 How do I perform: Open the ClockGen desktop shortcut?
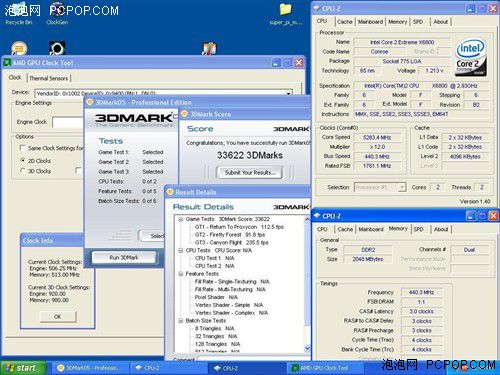pyautogui.click(x=57, y=13)
